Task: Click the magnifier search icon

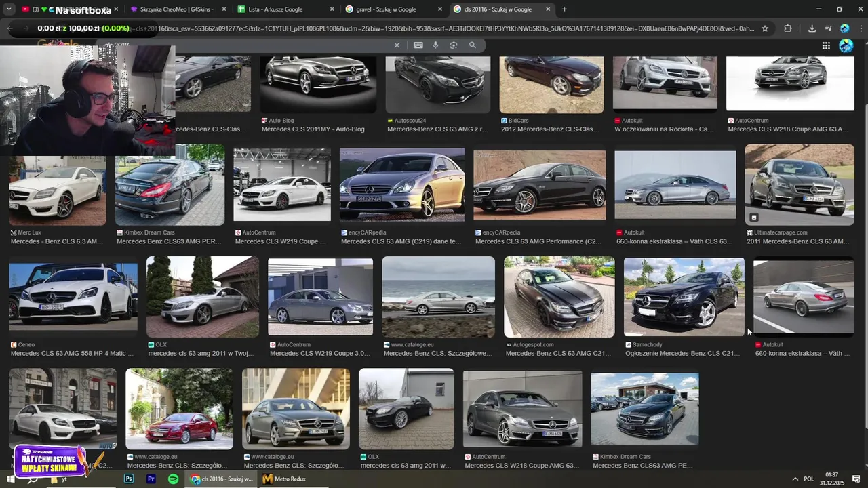Action: (x=473, y=45)
